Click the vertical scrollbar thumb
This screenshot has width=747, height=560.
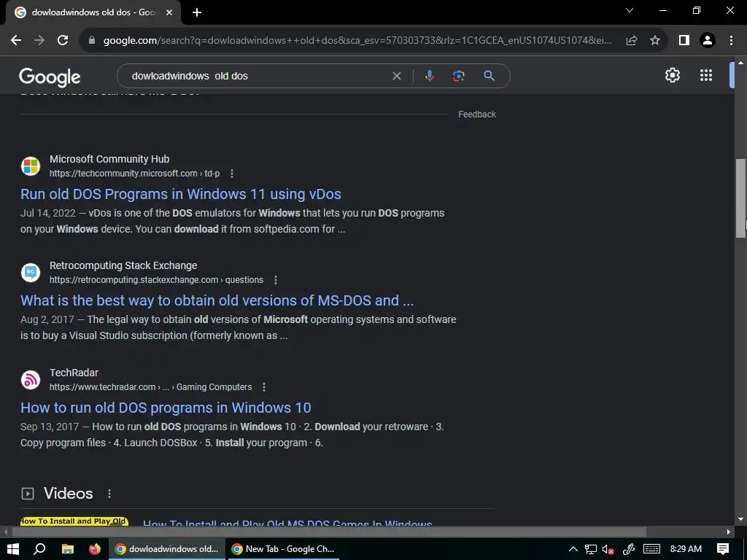tap(740, 198)
